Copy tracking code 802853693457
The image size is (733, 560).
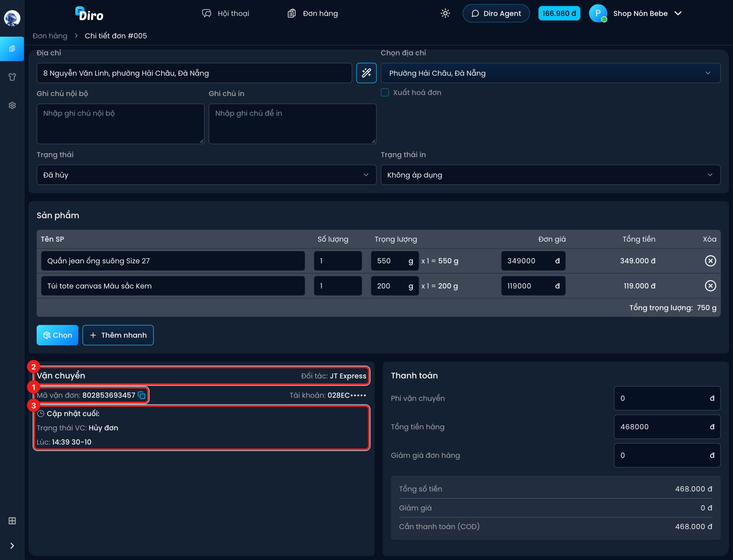[142, 395]
